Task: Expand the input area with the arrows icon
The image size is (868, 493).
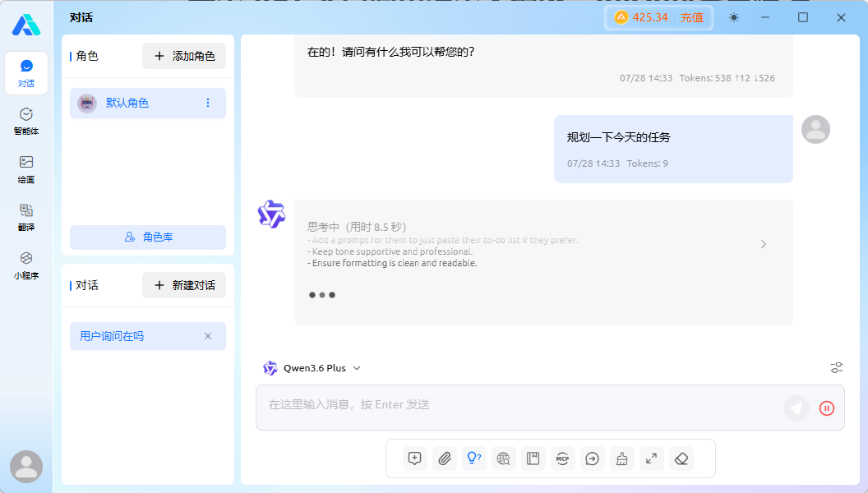Action: (652, 458)
